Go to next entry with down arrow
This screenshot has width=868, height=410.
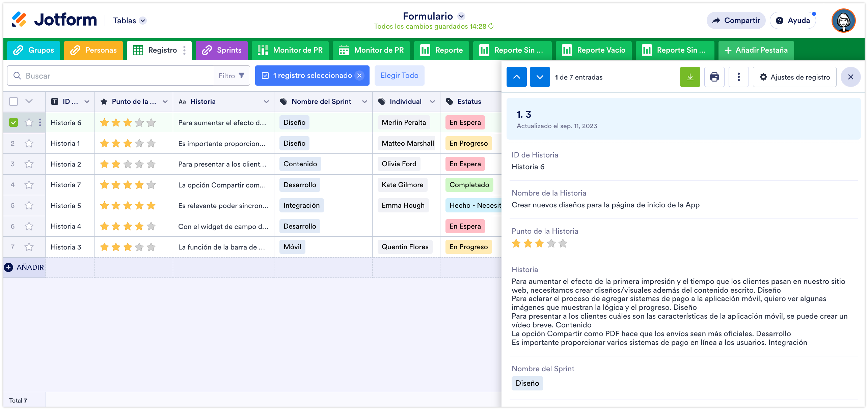click(540, 77)
